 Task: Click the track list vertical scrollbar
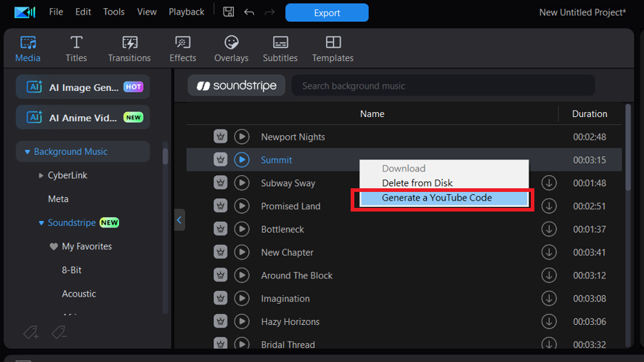click(x=627, y=148)
